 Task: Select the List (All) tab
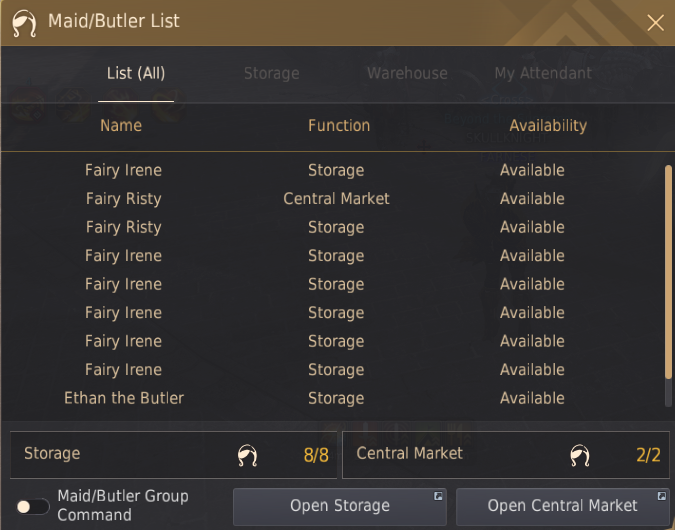[136, 74]
